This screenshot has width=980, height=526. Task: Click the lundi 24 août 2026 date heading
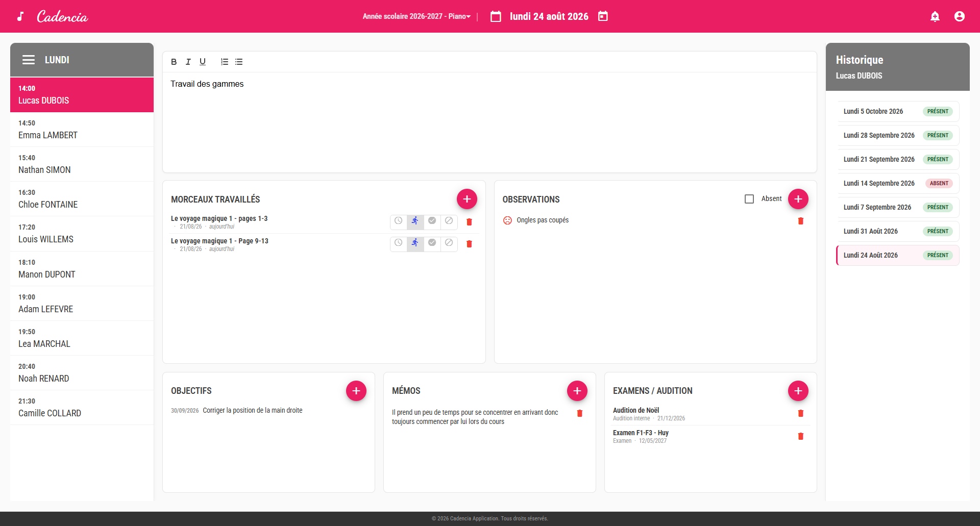pos(549,16)
